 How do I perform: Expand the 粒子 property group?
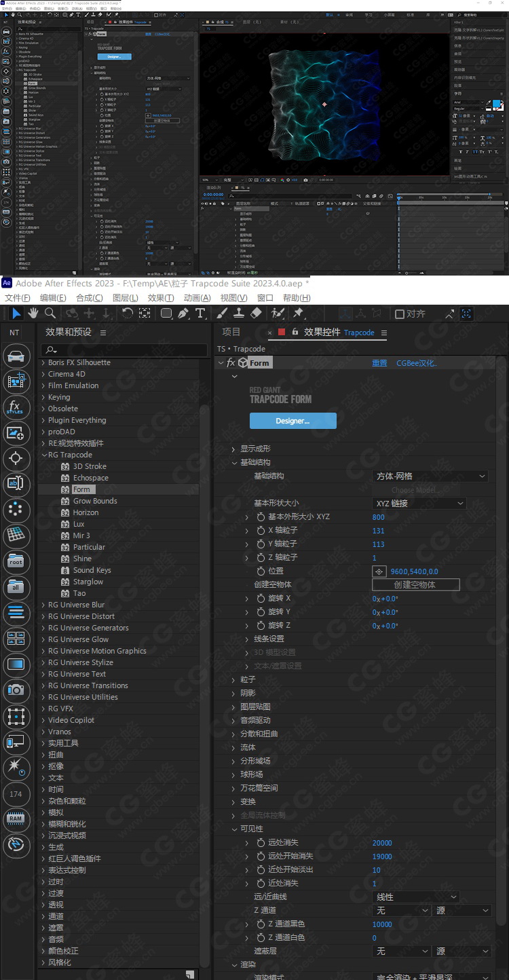(x=233, y=680)
